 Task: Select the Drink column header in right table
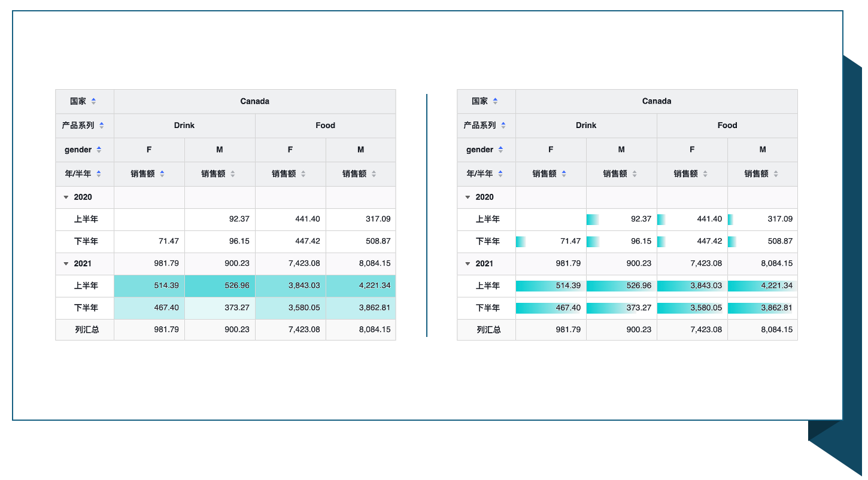(x=586, y=126)
